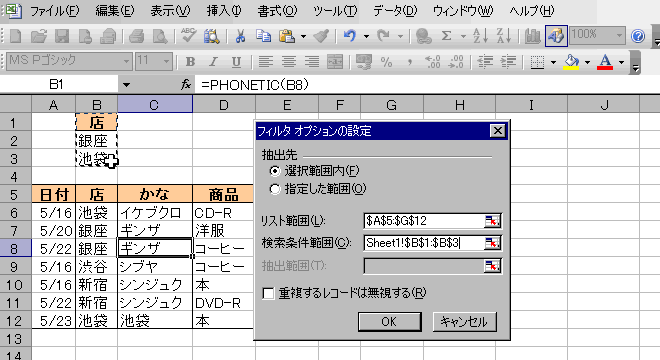This screenshot has width=660, height=360.
Task: Redo the last undone action
Action: point(383,37)
